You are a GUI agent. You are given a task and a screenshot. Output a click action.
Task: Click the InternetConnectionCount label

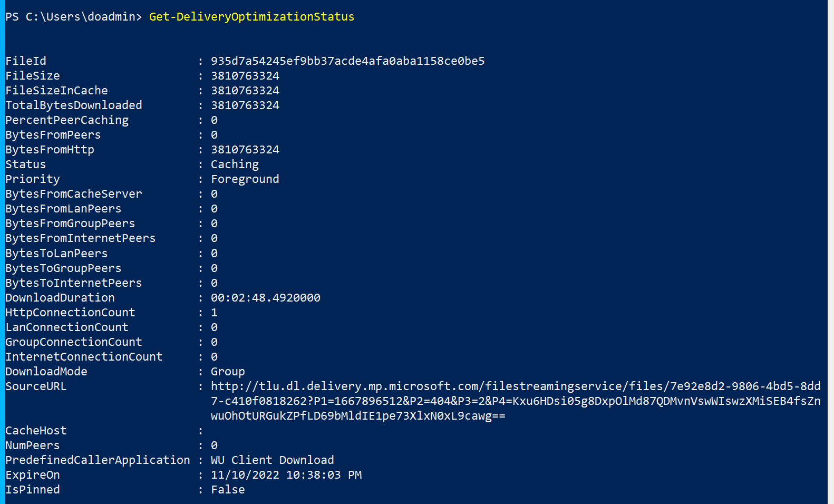(84, 357)
